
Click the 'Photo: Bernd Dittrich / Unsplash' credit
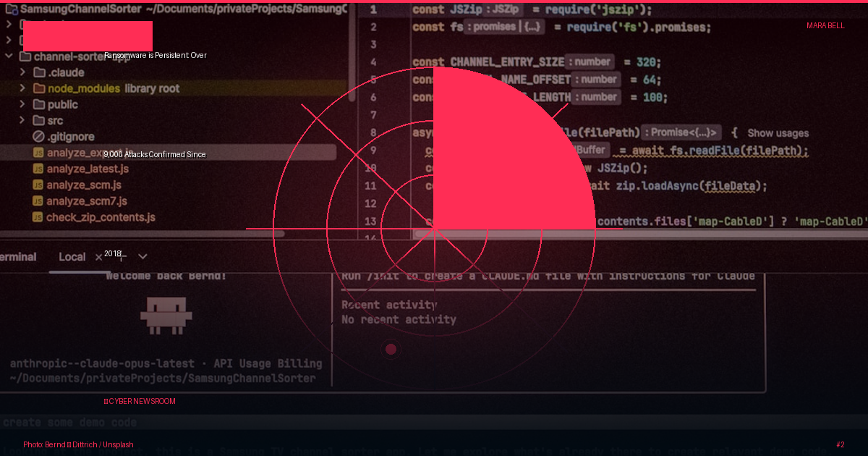pos(78,444)
